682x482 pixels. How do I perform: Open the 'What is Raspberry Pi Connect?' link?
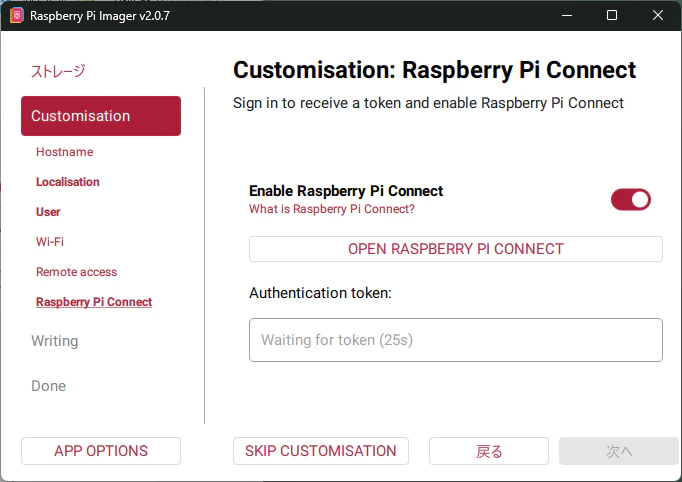click(x=331, y=209)
